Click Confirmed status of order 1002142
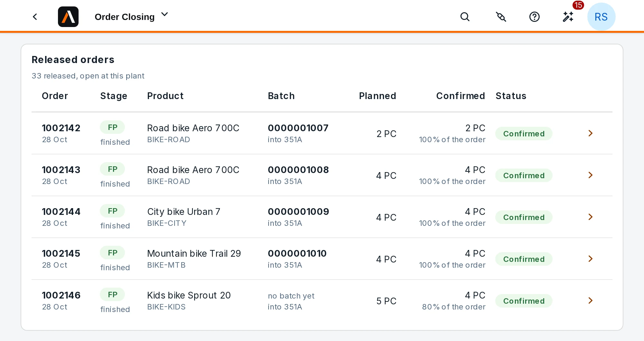The height and width of the screenshot is (341, 644). (x=524, y=134)
